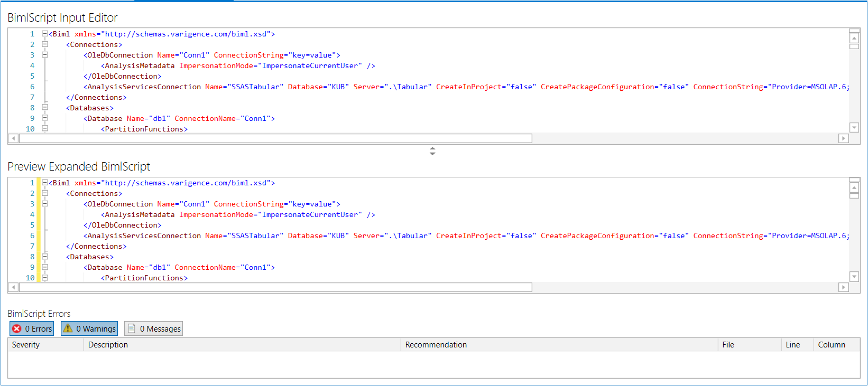
Task: Click AnalysisServicesConnection line in Preview pane
Action: click(x=466, y=236)
